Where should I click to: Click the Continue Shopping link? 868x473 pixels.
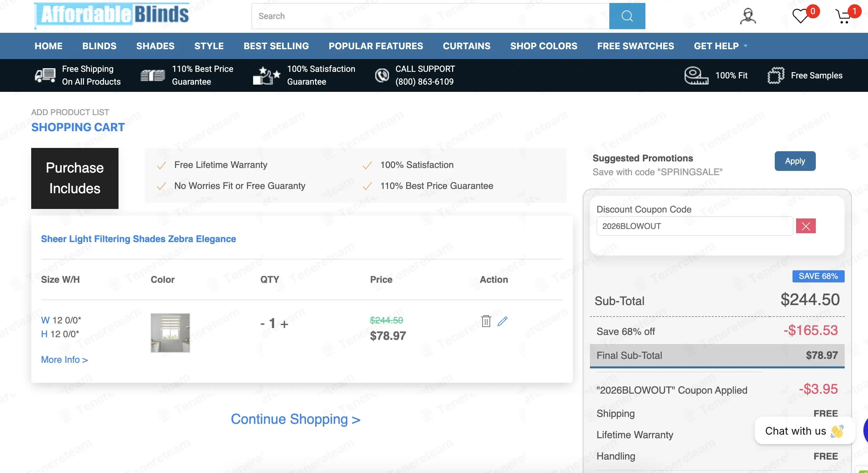[295, 419]
